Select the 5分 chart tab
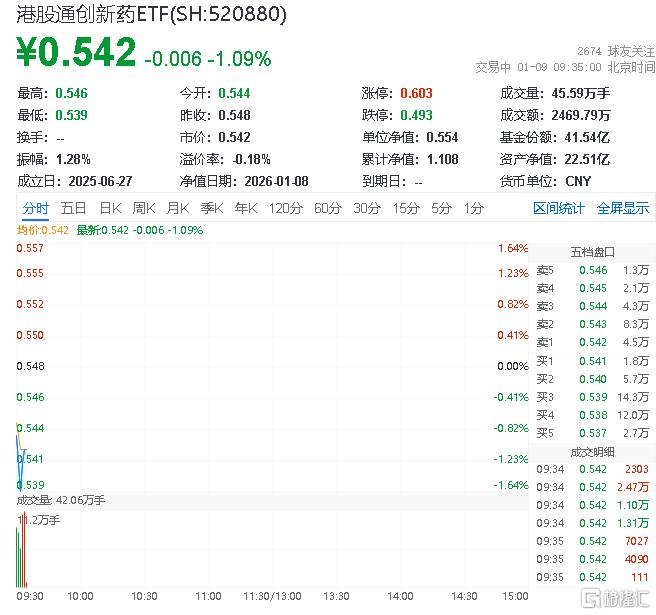This screenshot has width=656, height=615. (x=442, y=208)
